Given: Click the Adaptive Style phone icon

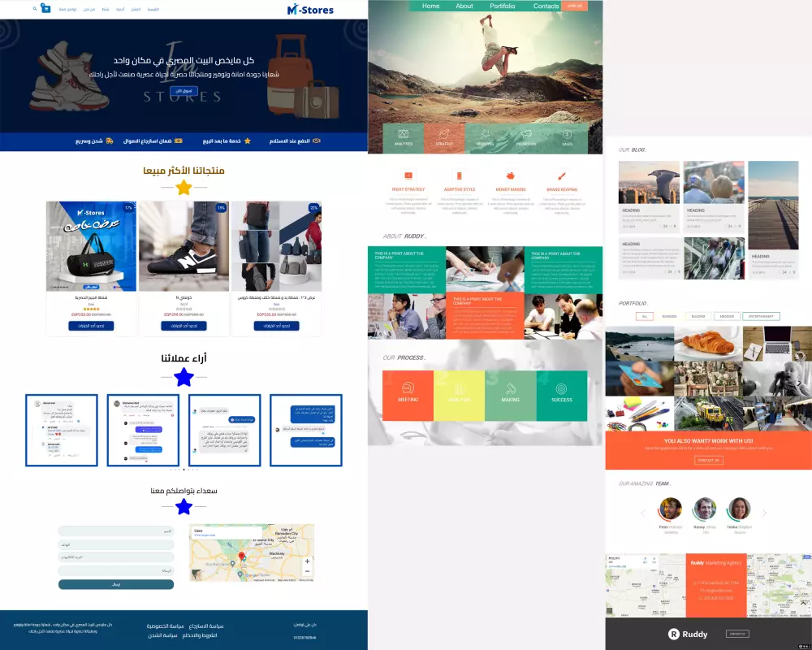Looking at the screenshot, I should coord(460,175).
